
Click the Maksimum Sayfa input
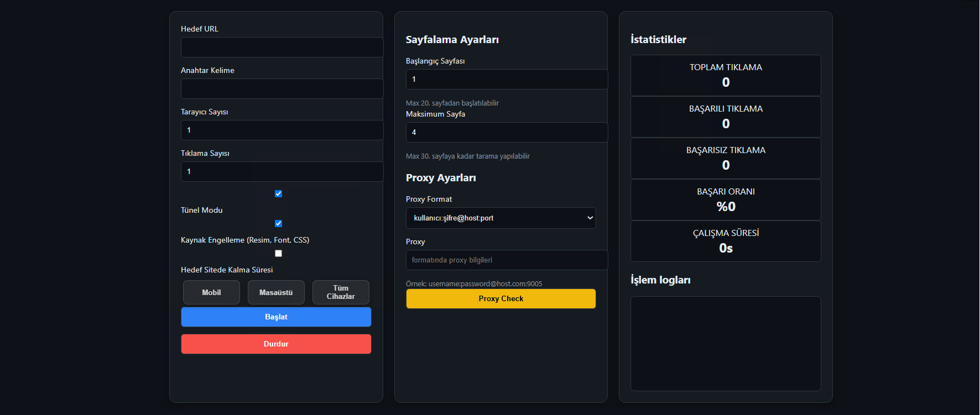507,132
